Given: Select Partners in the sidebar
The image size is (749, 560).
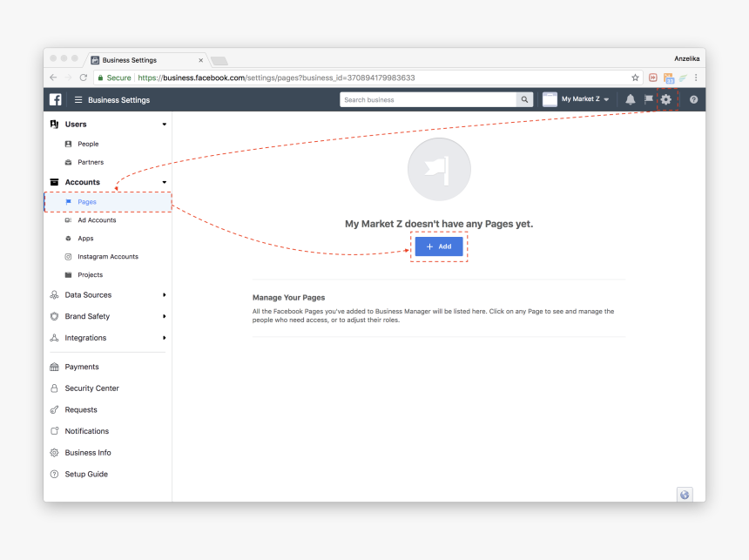Looking at the screenshot, I should coord(91,162).
